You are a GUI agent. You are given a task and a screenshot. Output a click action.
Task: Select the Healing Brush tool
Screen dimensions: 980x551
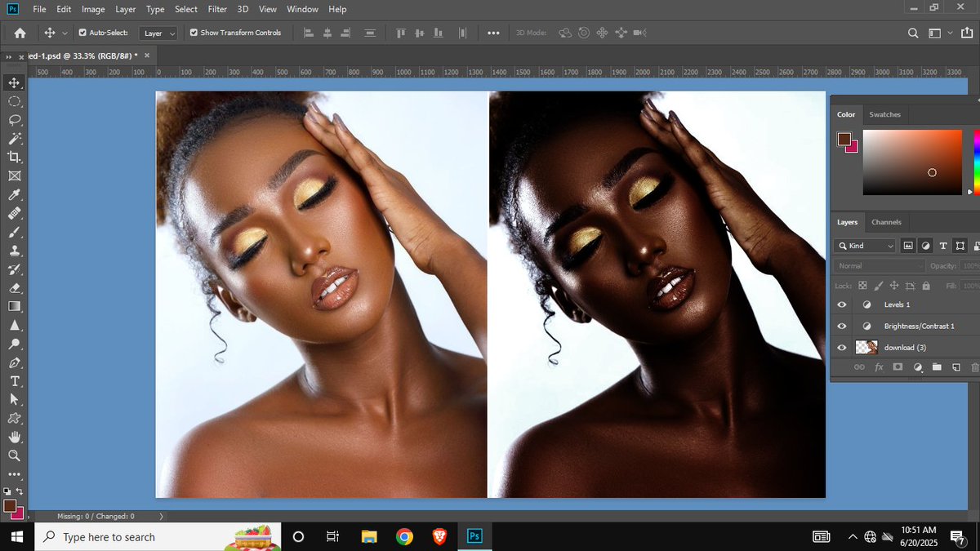coord(14,213)
